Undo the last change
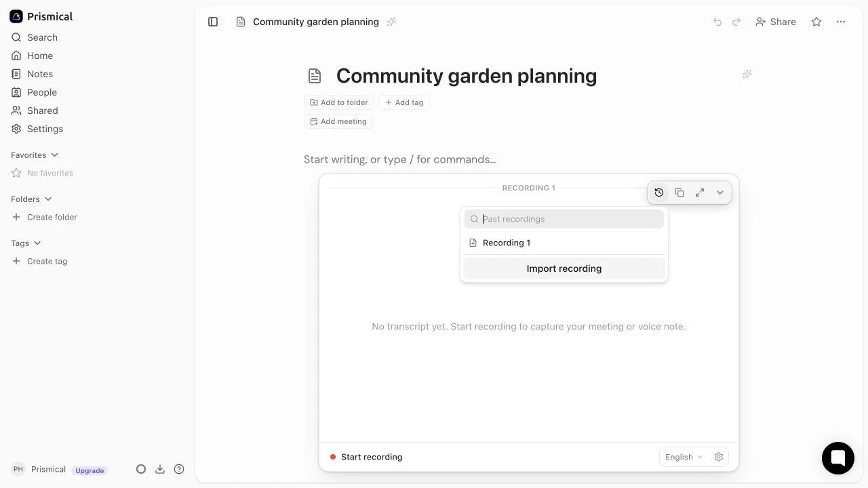The image size is (868, 488). tap(717, 22)
